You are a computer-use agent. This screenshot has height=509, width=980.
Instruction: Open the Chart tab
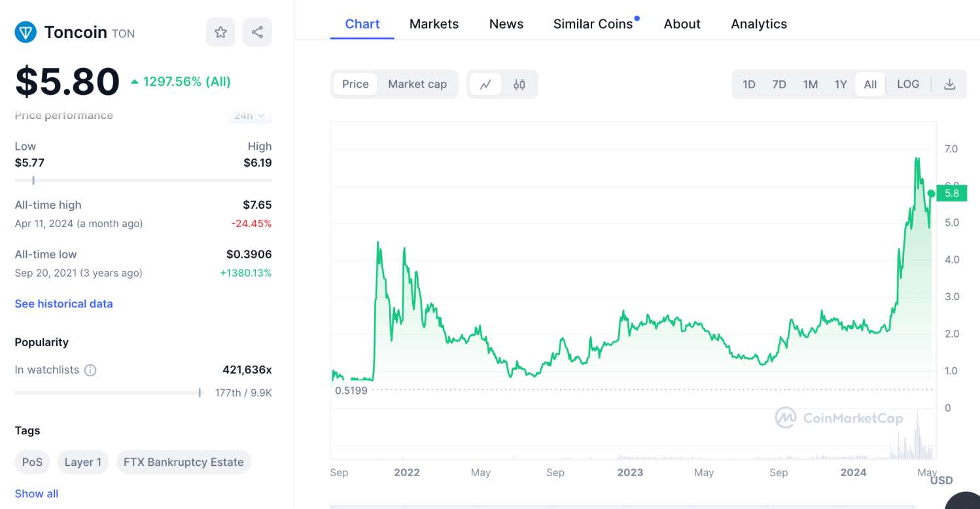[362, 24]
